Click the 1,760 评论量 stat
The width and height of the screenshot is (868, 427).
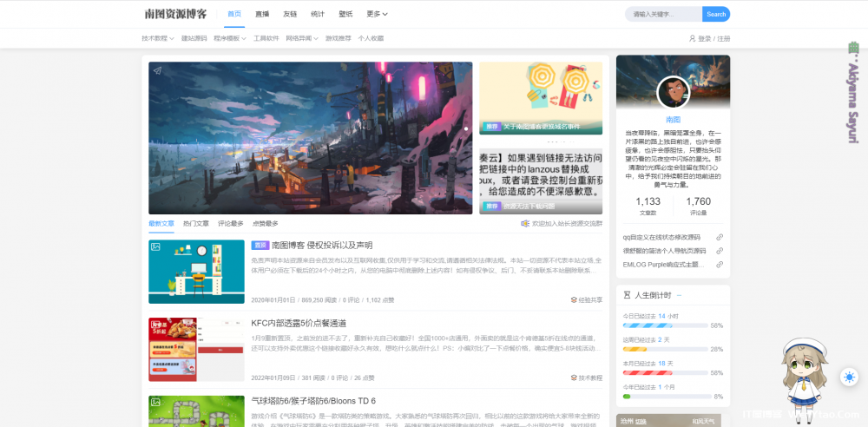(699, 206)
